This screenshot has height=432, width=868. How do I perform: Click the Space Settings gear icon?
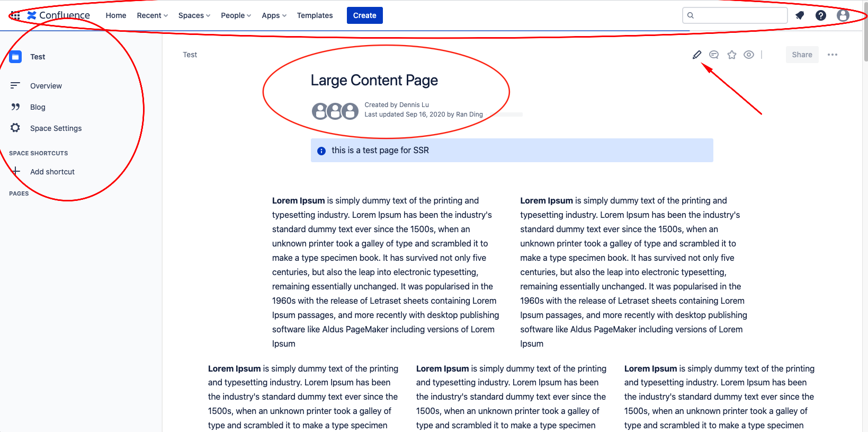(15, 128)
